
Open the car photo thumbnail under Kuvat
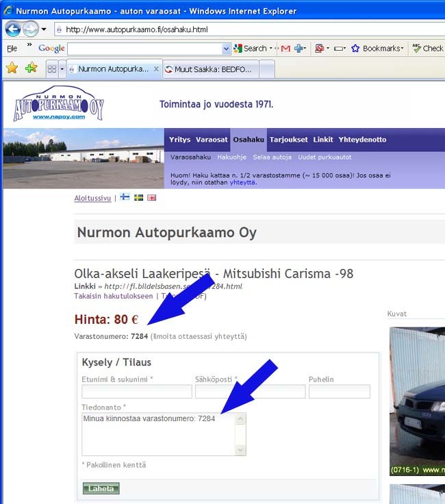pyautogui.click(x=417, y=401)
